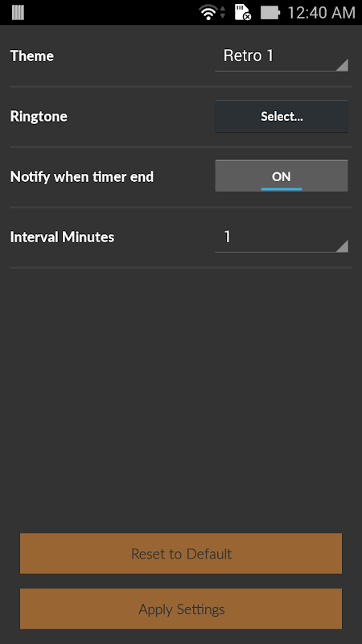
Task: Tap the interval value 1
Action: click(227, 237)
